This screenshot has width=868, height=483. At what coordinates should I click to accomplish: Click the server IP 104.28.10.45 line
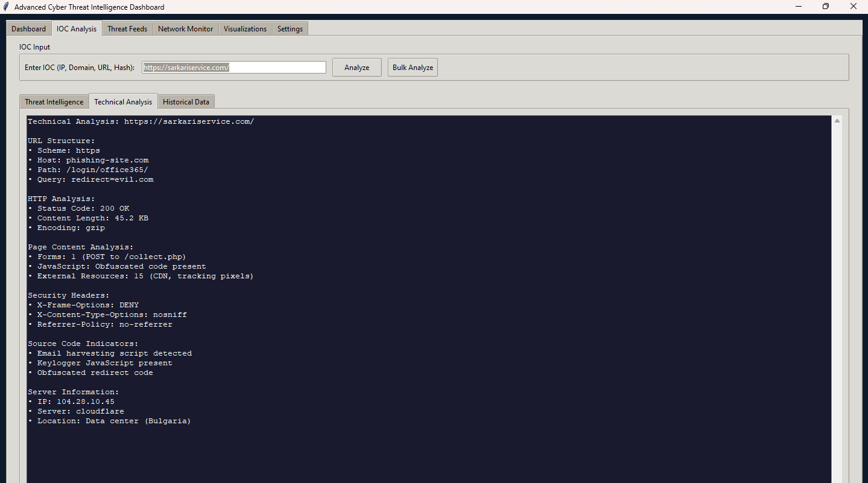click(75, 401)
